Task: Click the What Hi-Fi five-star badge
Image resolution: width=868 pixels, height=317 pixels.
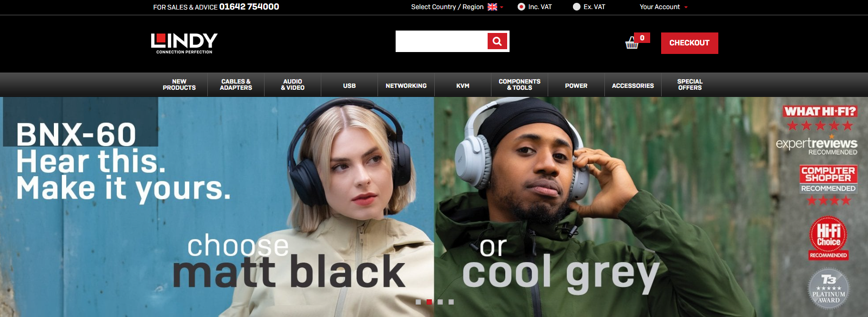Action: pos(820,118)
